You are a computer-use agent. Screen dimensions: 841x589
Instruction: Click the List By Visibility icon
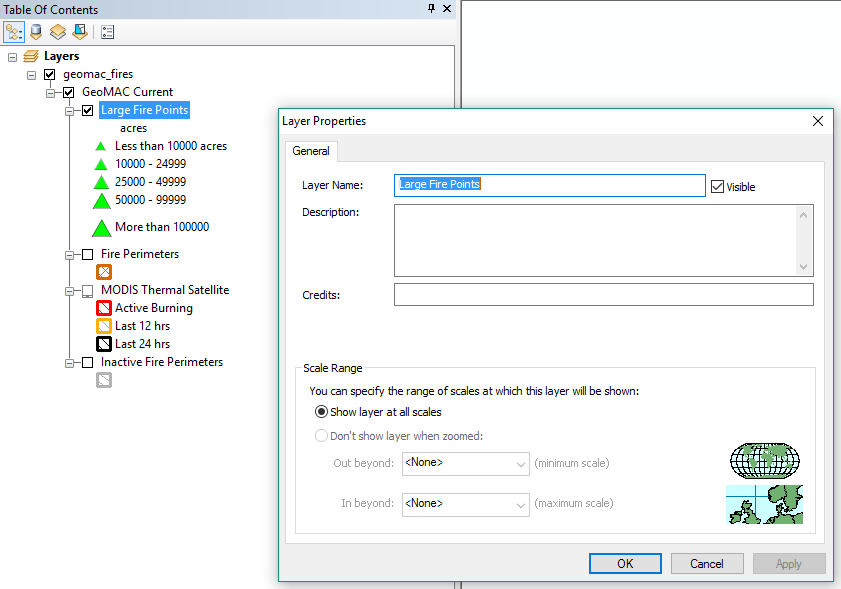58,31
